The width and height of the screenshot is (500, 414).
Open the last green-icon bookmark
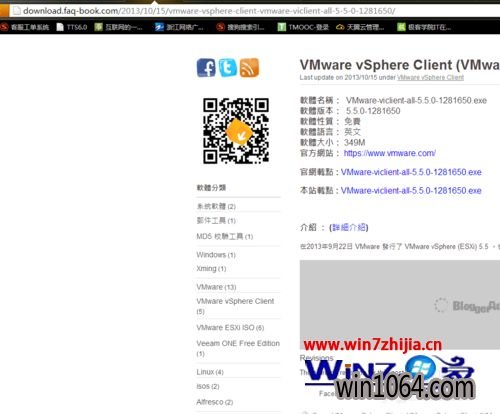click(x=424, y=27)
